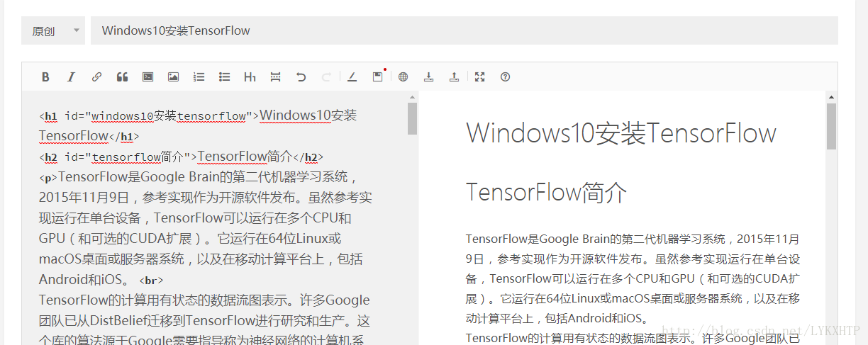Image resolution: width=868 pixels, height=345 pixels.
Task: Click the h1 heading text in editor
Action: pyautogui.click(x=198, y=125)
